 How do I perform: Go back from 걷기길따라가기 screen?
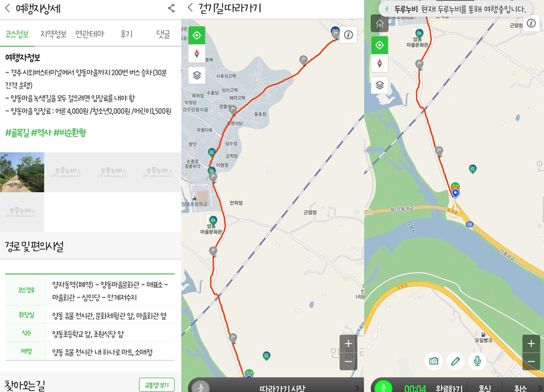[190, 8]
